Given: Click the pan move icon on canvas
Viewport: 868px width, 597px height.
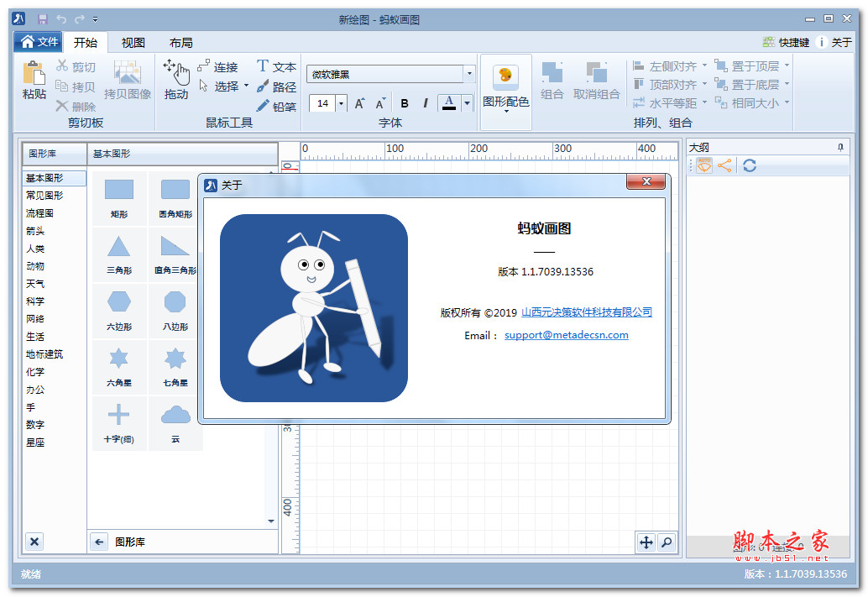Looking at the screenshot, I should (646, 542).
